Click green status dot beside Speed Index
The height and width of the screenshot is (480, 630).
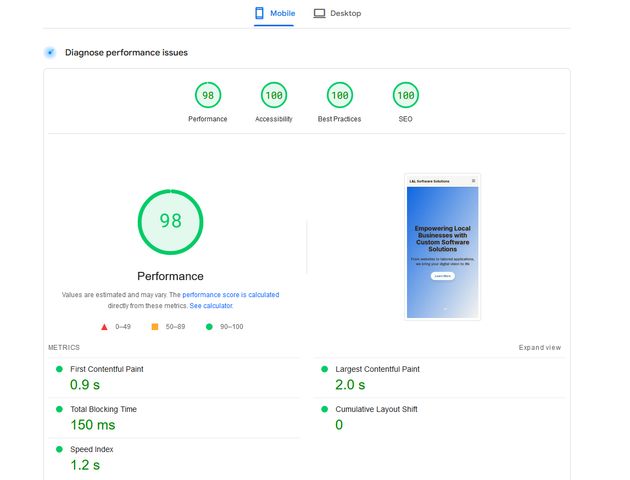pos(59,449)
